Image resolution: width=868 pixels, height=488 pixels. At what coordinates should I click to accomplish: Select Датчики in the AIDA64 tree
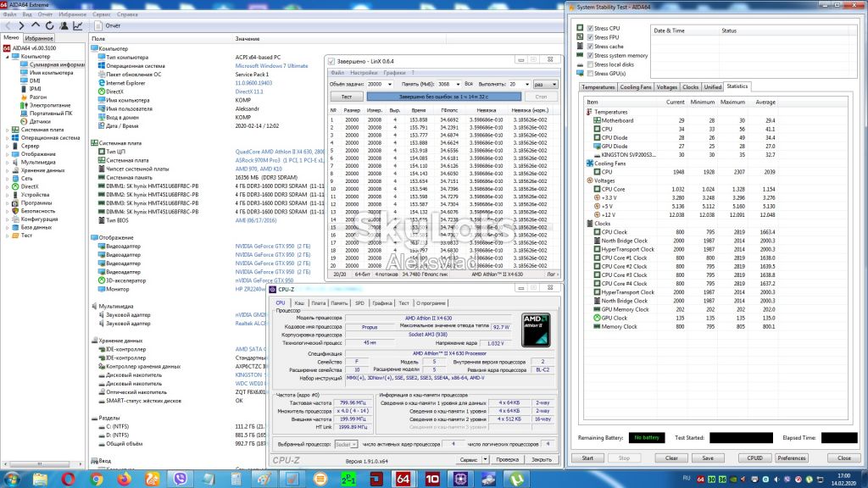40,121
